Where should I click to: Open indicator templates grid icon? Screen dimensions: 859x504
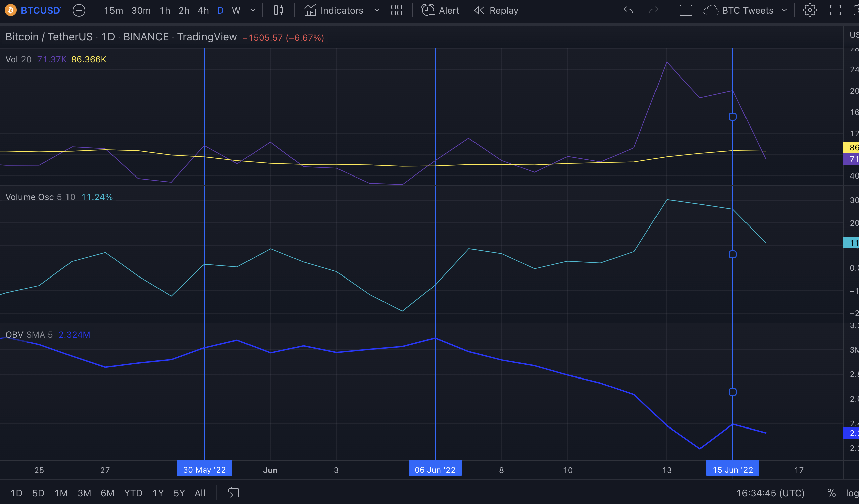coord(397,10)
